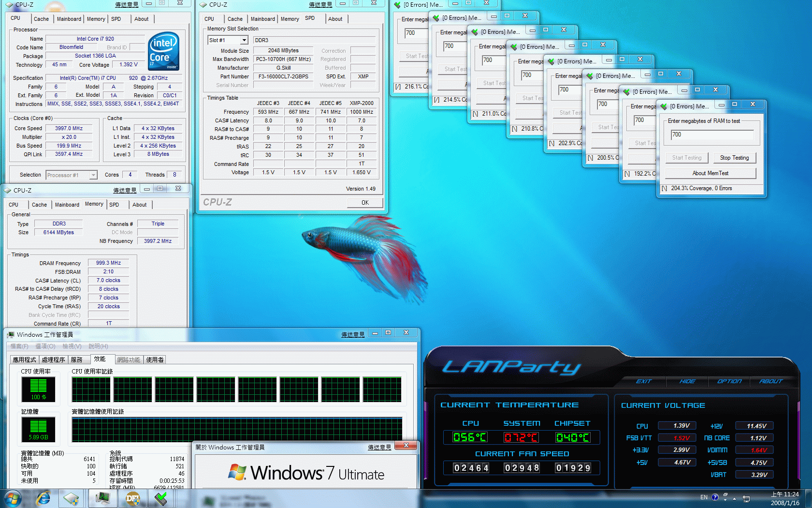Viewport: 812px width, 508px height.
Task: Click the Windows flag logo in About dialog
Action: (237, 472)
